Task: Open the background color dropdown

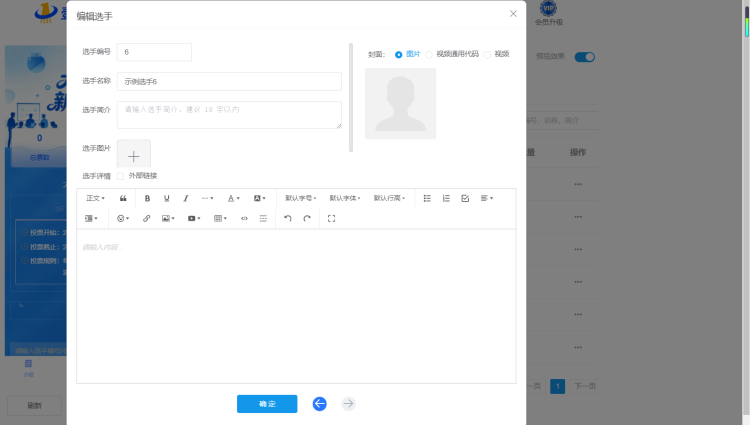Action: tap(260, 198)
